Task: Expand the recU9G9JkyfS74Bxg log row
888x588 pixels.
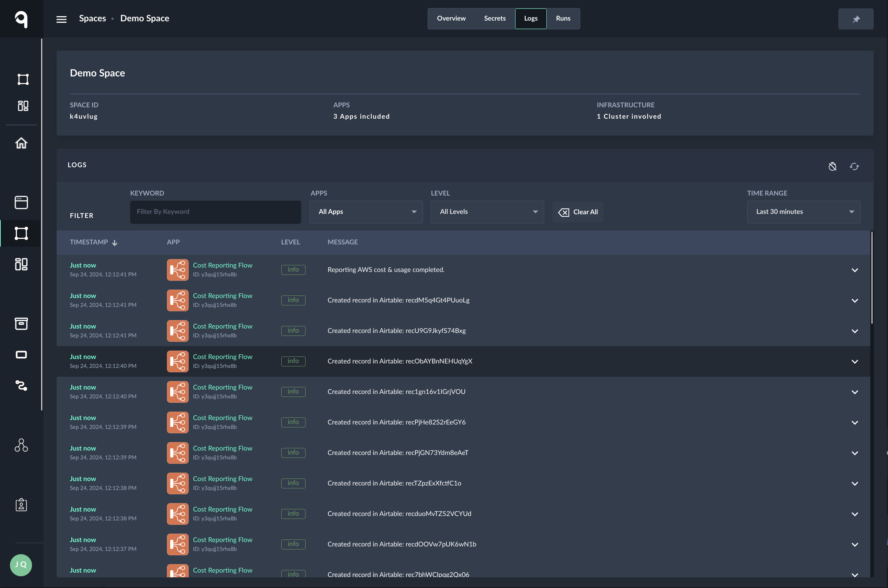Action: tap(855, 331)
